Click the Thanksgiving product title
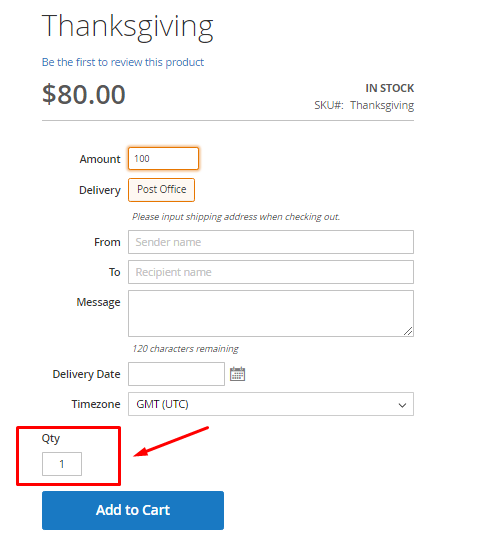This screenshot has width=496, height=549. pos(128,27)
